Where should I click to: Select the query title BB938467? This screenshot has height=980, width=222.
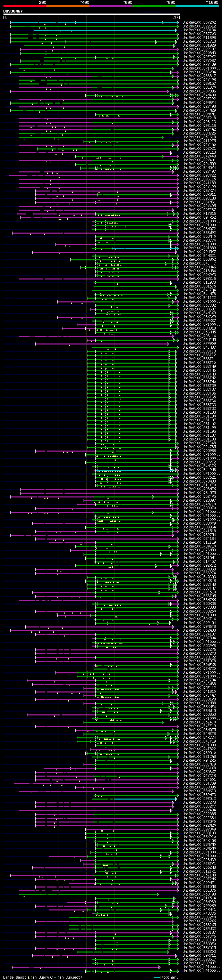point(13,11)
